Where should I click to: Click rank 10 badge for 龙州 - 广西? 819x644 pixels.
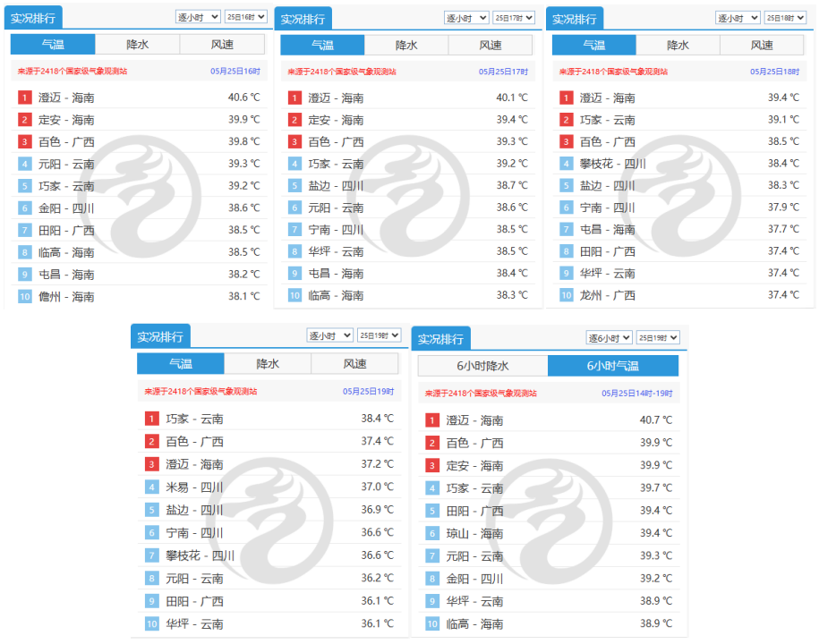[x=567, y=295]
